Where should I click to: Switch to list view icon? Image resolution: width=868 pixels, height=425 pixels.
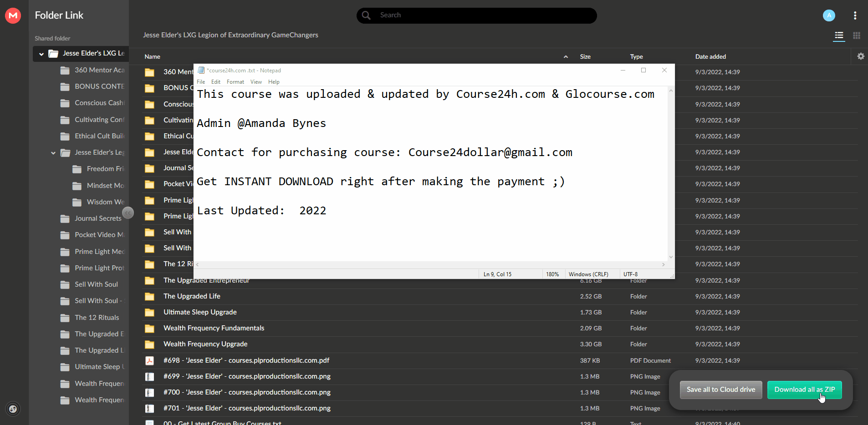point(839,35)
